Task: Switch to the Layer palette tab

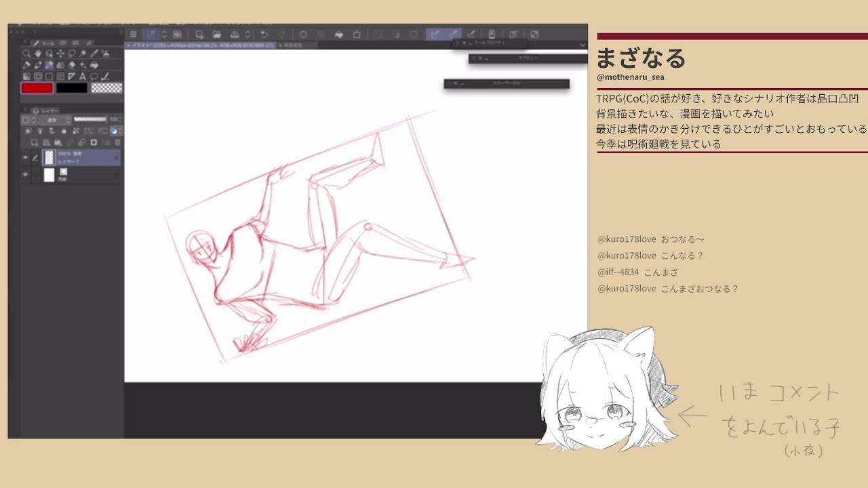Action: pyautogui.click(x=46, y=110)
